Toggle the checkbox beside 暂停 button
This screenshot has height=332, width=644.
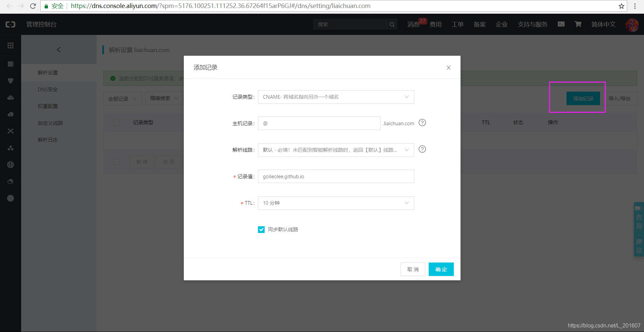pos(117,162)
